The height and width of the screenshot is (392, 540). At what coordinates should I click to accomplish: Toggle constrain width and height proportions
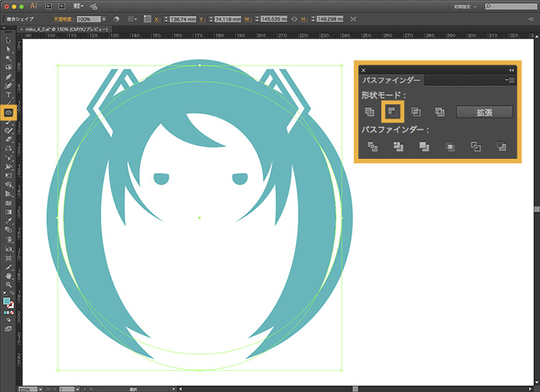pyautogui.click(x=294, y=19)
